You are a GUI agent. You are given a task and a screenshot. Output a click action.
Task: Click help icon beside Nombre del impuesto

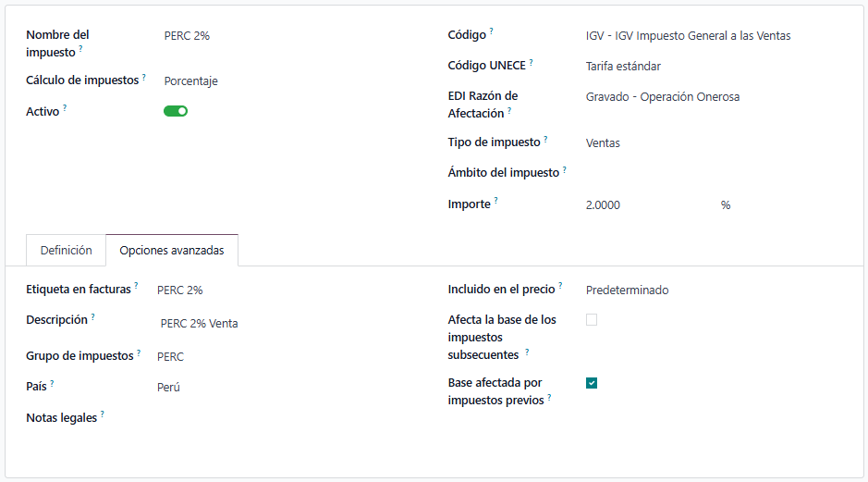click(x=80, y=49)
